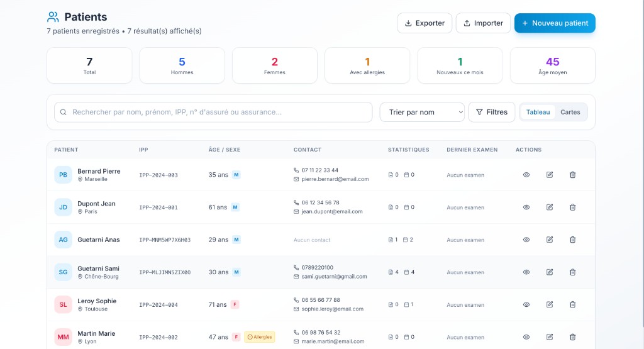Switch to Tableau view
The height and width of the screenshot is (349, 644).
tap(538, 112)
